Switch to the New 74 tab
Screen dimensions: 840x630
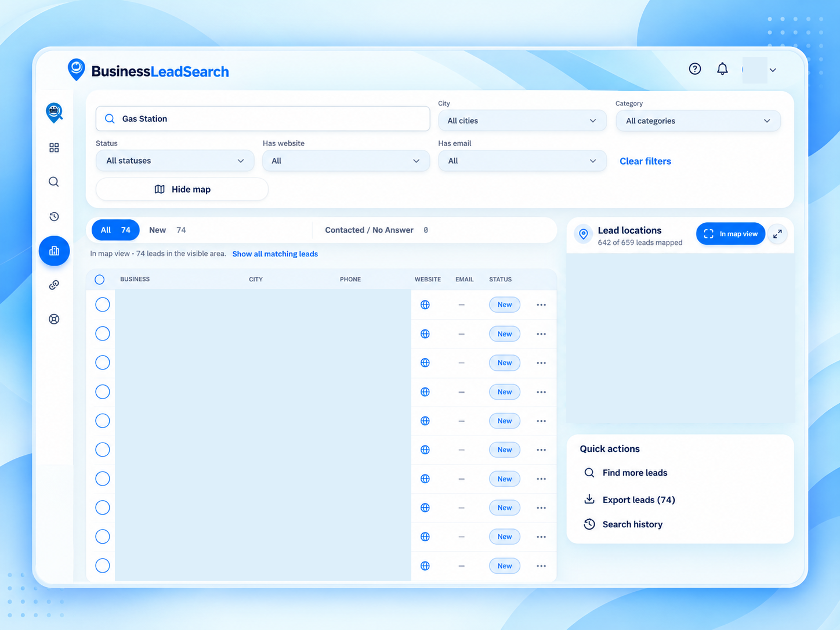point(167,230)
